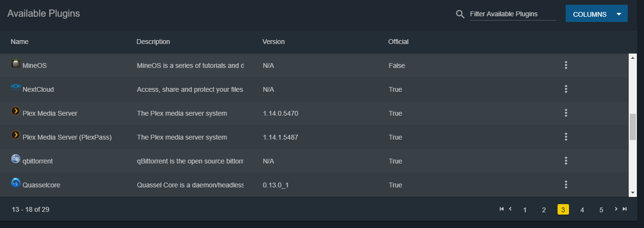Click the MineOS plugin icon
The width and height of the screenshot is (644, 228).
pos(16,63)
